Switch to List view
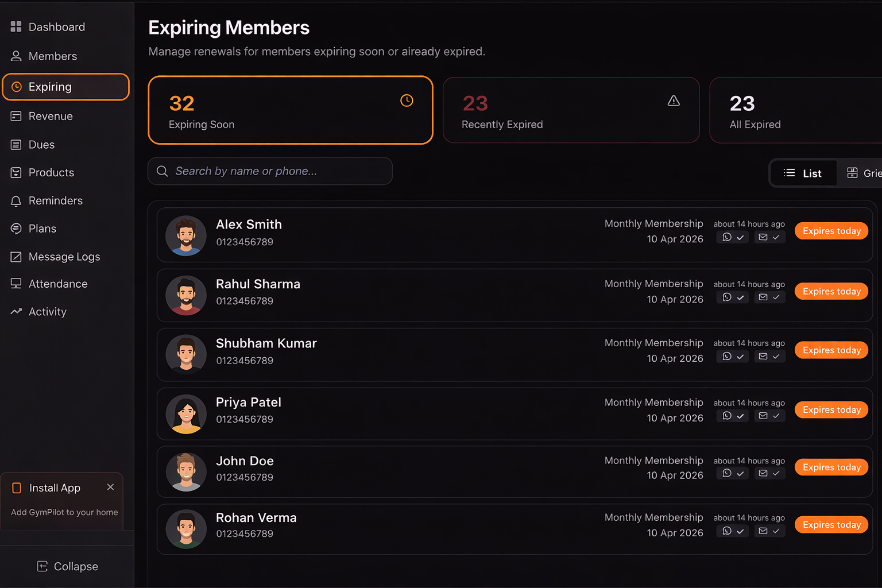Image resolution: width=882 pixels, height=588 pixels. (x=803, y=173)
